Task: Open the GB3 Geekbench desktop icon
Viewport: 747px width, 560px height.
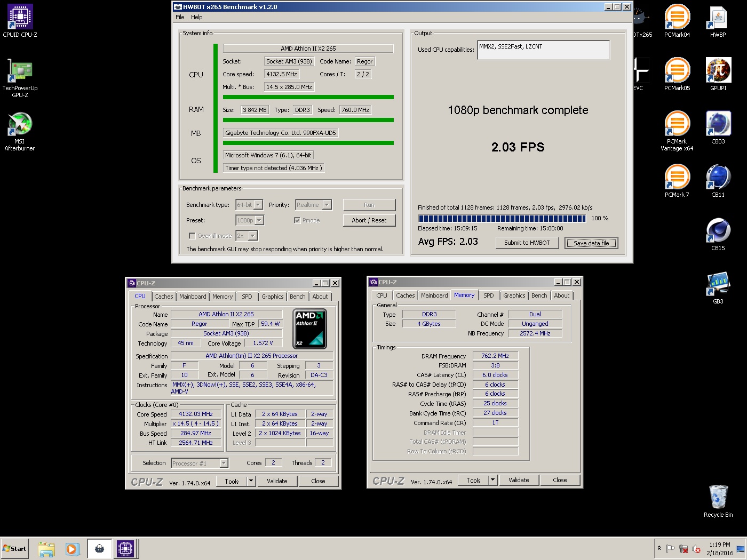Action: coord(718,288)
